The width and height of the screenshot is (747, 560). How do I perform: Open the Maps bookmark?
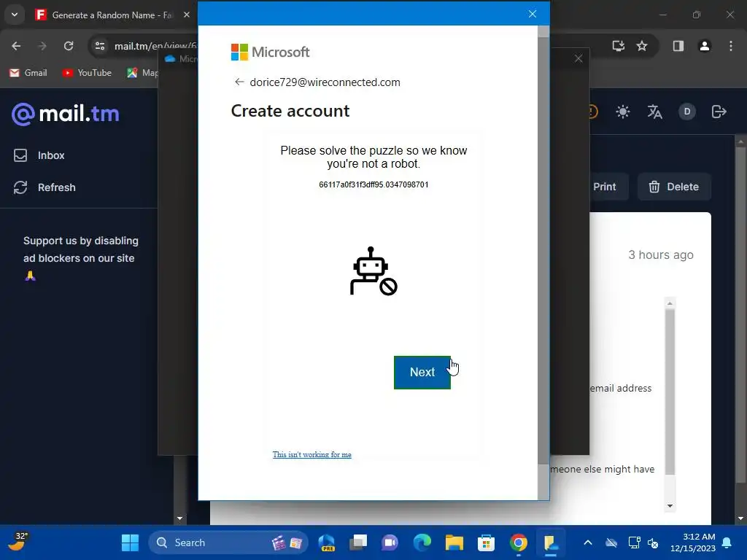pos(142,73)
